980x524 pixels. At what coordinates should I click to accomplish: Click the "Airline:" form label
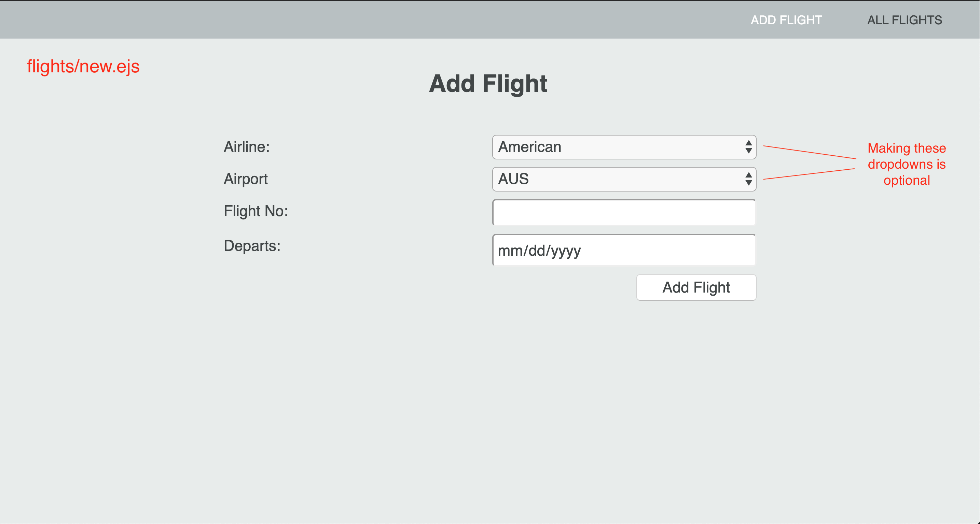pyautogui.click(x=247, y=147)
